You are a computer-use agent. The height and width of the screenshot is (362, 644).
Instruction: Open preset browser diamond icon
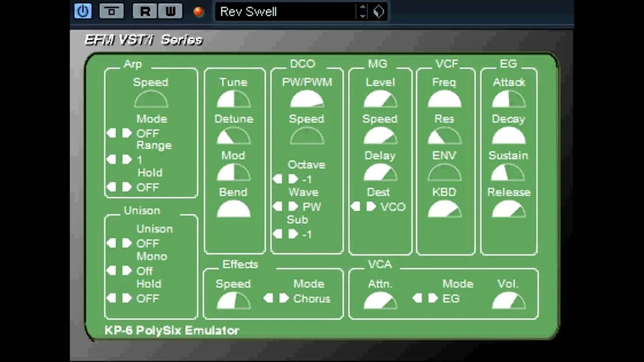coord(379,12)
